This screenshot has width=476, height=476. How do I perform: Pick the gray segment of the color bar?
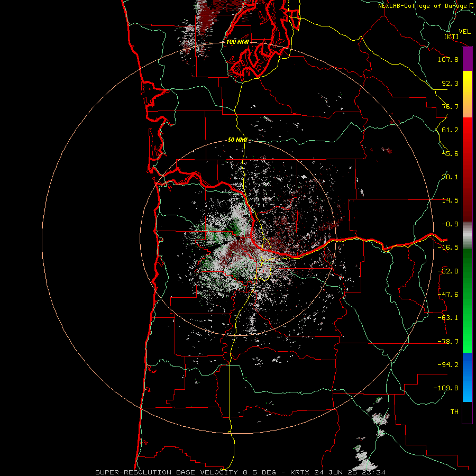pyautogui.click(x=467, y=235)
